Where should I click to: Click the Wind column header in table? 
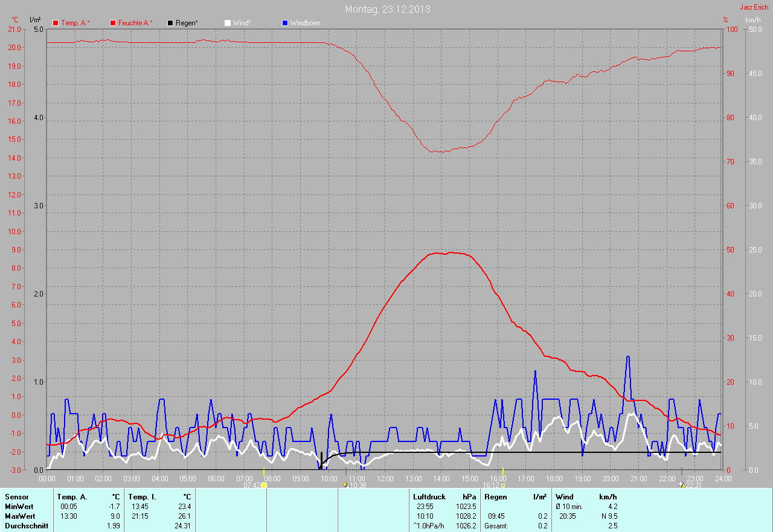click(x=564, y=497)
